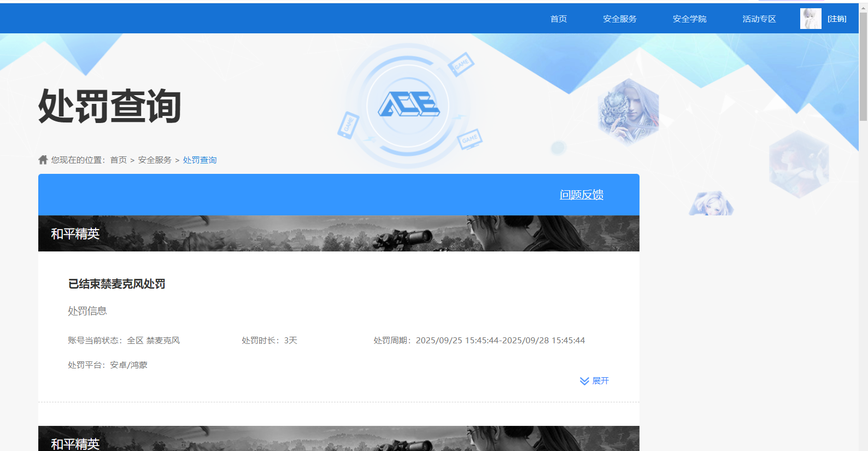The image size is (868, 451).
Task: Click the white-haired character hexagon portrait
Action: click(x=628, y=112)
